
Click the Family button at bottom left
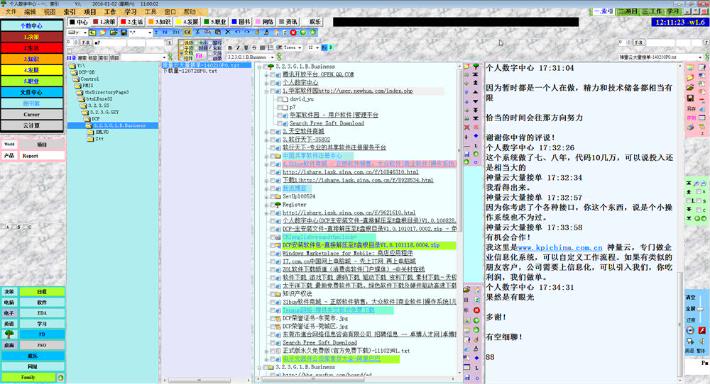click(x=28, y=377)
